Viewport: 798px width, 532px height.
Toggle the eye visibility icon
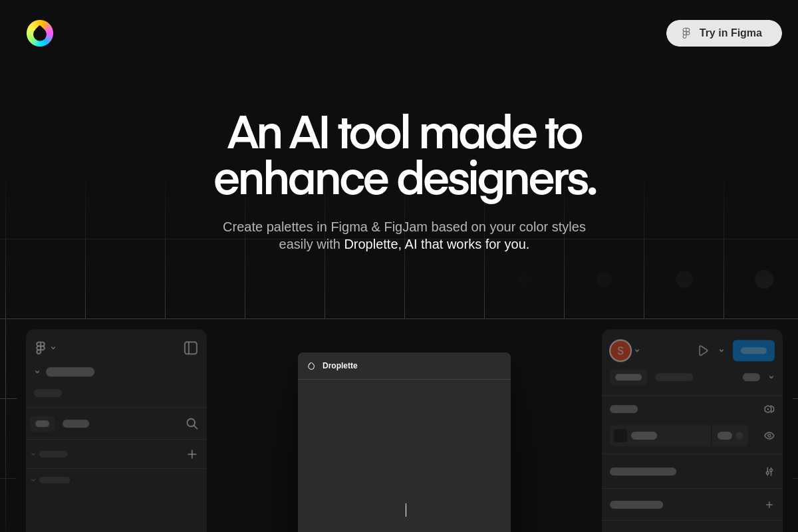tap(769, 436)
